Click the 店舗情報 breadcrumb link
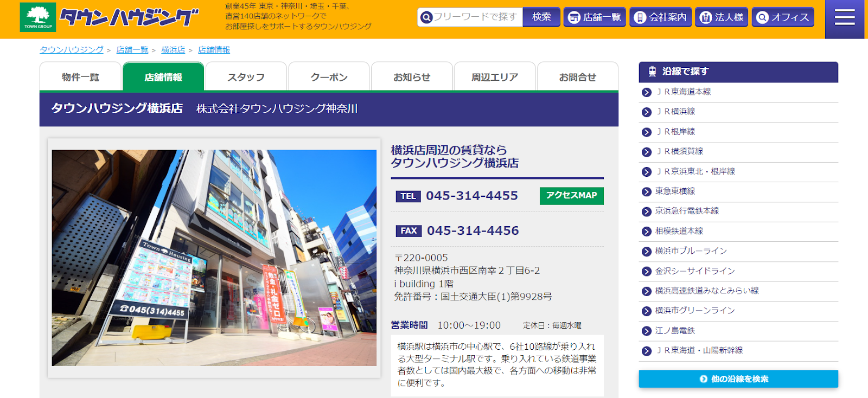868x398 pixels. point(214,50)
